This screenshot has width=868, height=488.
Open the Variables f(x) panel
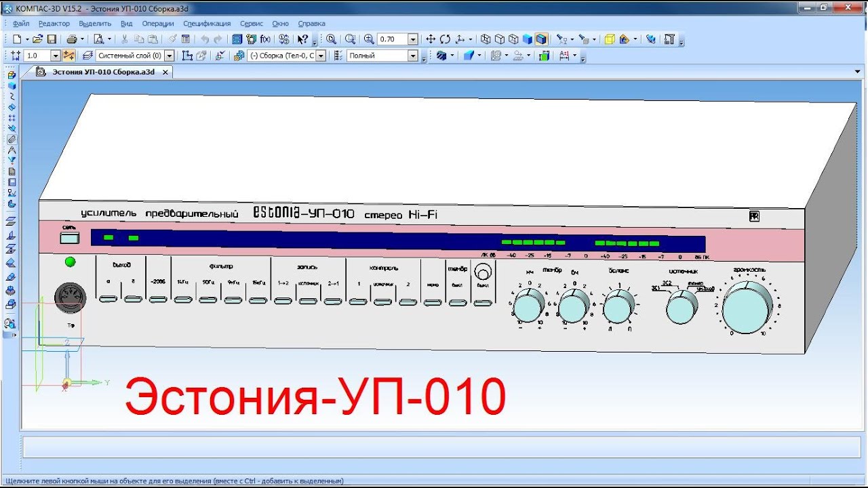point(265,39)
